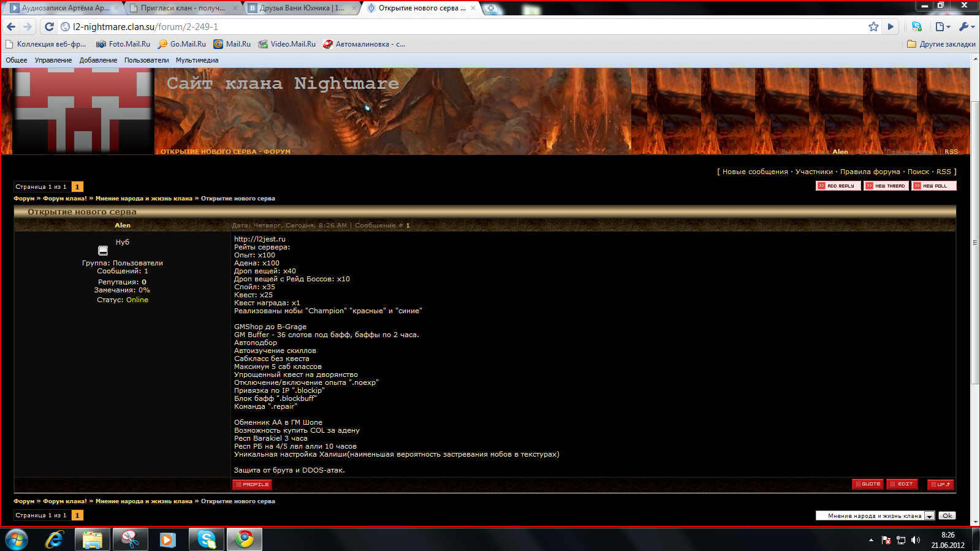Click the Ok button beside forum jump
The height and width of the screenshot is (551, 980).
[947, 516]
